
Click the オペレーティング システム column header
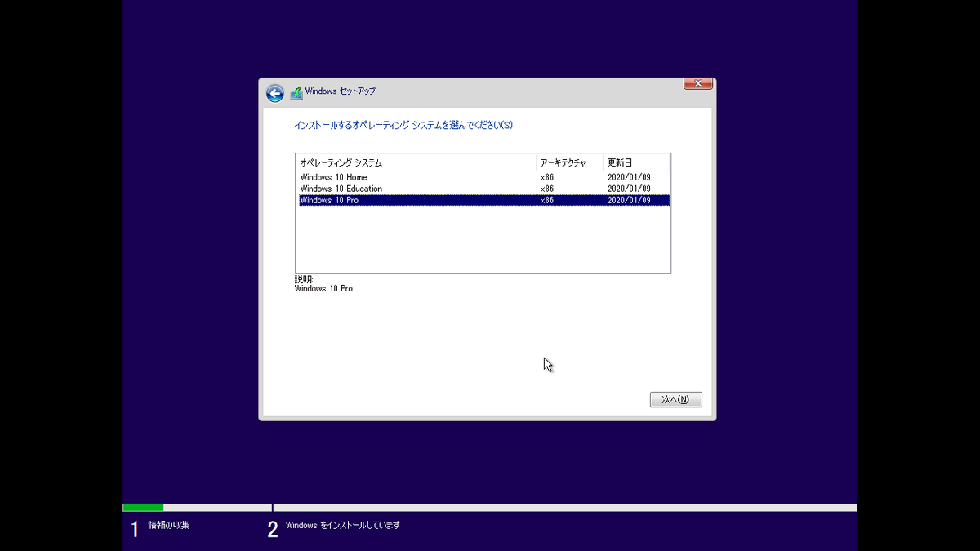tap(416, 162)
